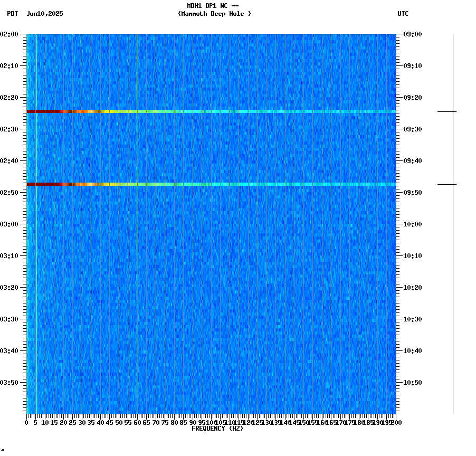Click the vertical scale bar on far right
Screen dimensions: 476x456
[454, 222]
